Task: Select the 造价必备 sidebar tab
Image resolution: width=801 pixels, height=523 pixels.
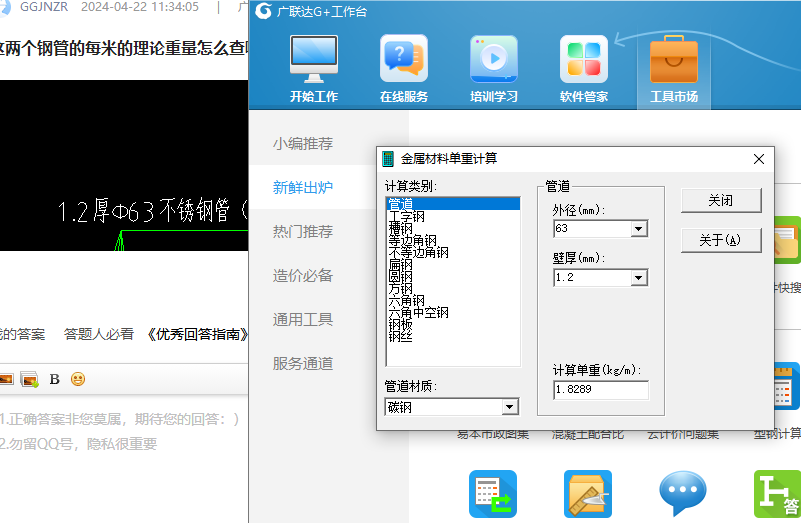Action: 303,276
